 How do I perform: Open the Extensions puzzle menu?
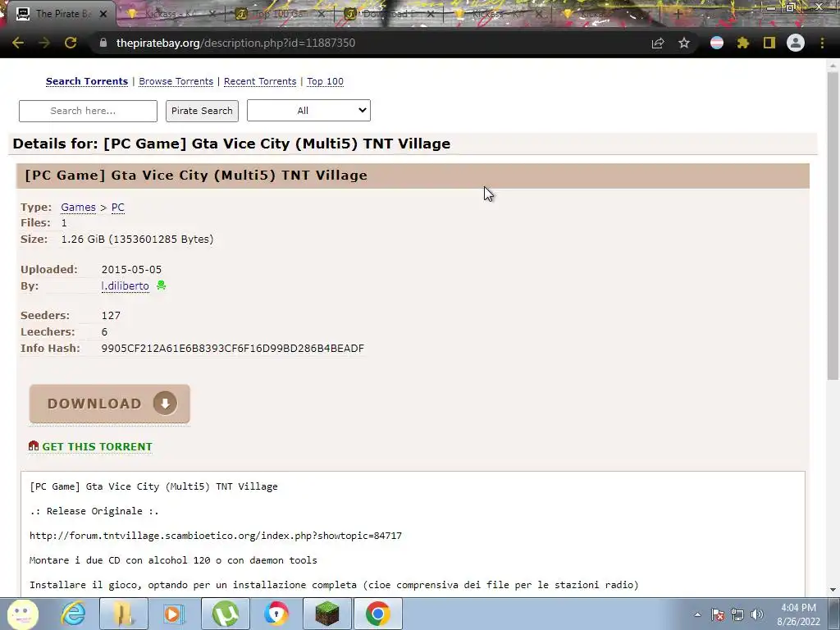tap(743, 43)
